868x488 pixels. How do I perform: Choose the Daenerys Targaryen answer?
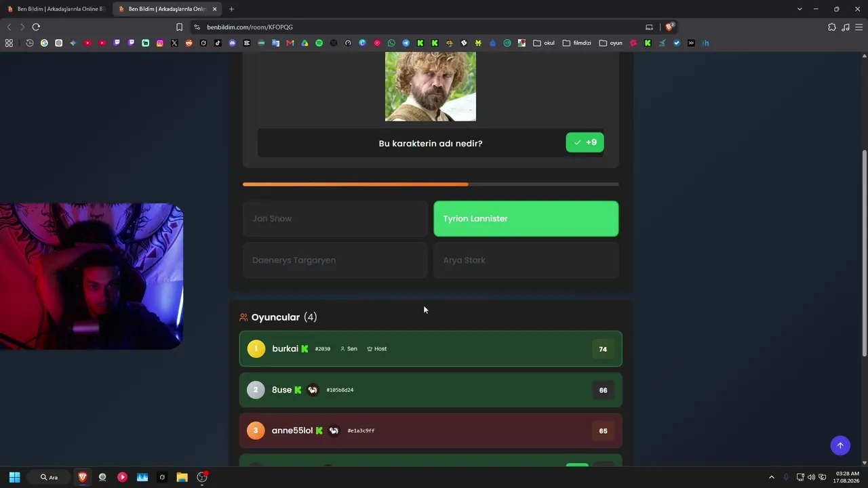pyautogui.click(x=335, y=260)
